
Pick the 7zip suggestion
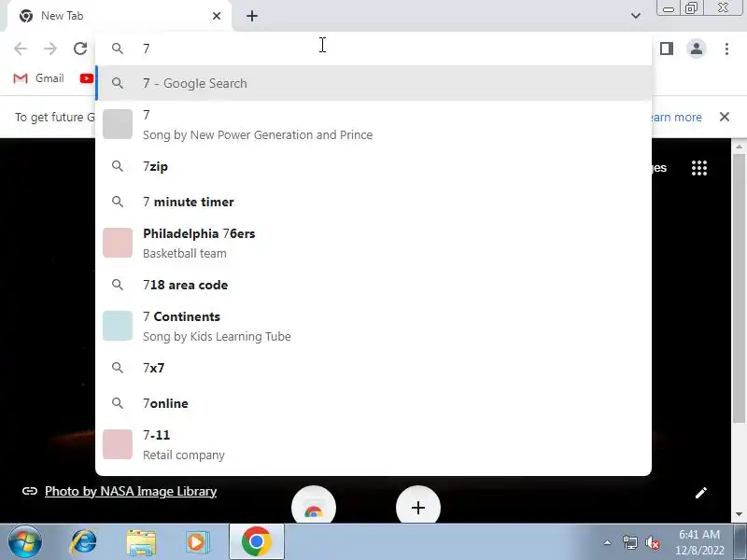click(373, 167)
